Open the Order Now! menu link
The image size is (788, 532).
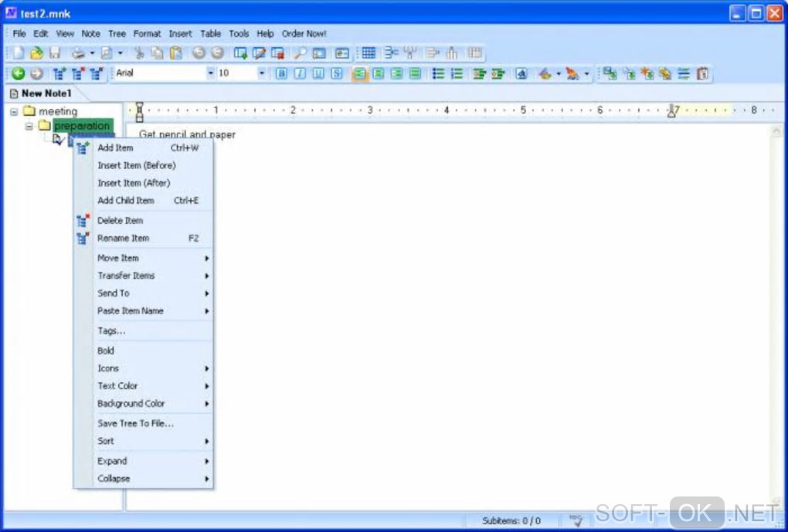tap(304, 34)
